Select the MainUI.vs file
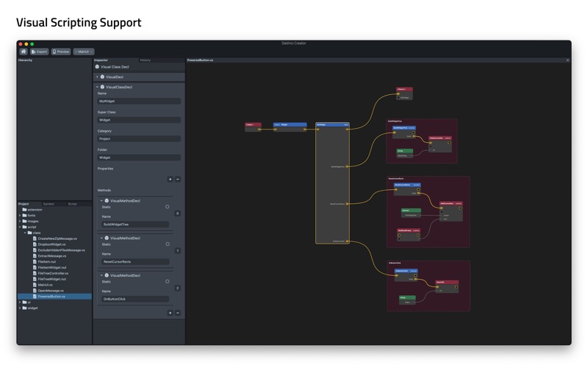 pyautogui.click(x=45, y=285)
